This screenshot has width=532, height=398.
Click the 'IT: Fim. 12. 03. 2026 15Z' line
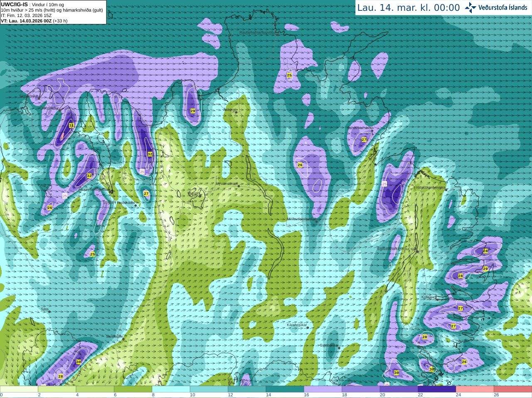[x=26, y=15]
